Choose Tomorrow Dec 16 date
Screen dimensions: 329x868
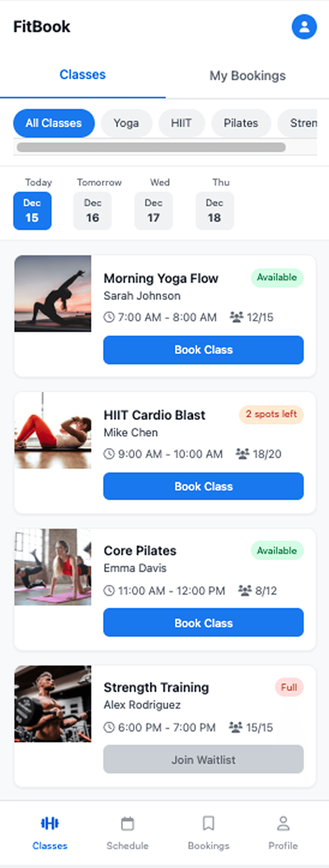(92, 211)
